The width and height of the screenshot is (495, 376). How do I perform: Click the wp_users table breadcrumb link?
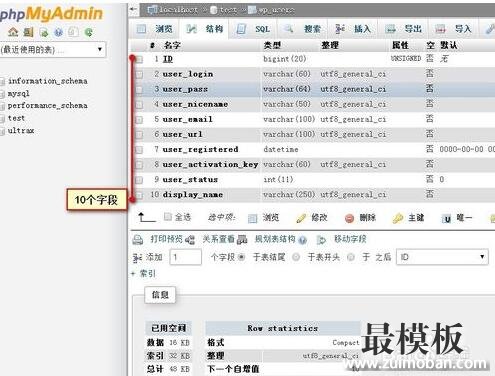(x=276, y=10)
